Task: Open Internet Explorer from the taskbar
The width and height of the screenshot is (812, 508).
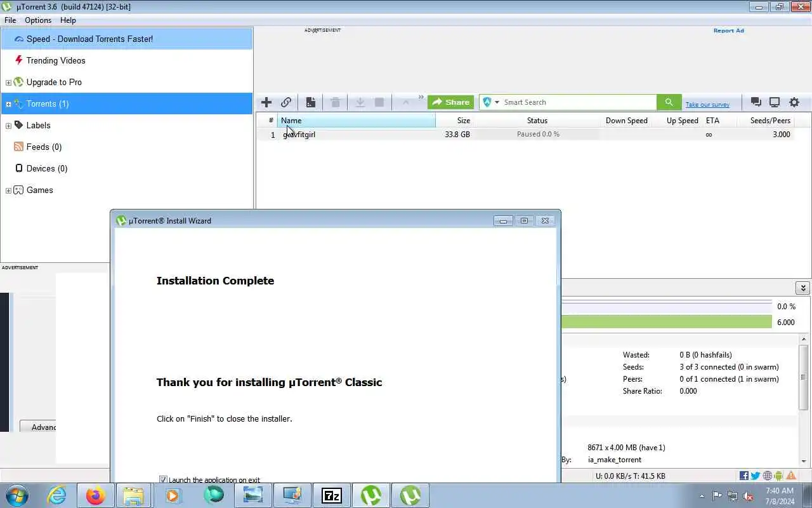Action: [x=56, y=495]
